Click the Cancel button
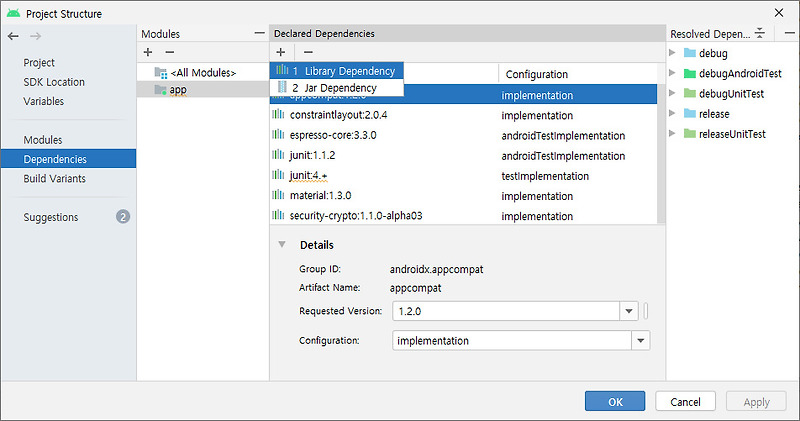The height and width of the screenshot is (421, 800). coord(685,402)
